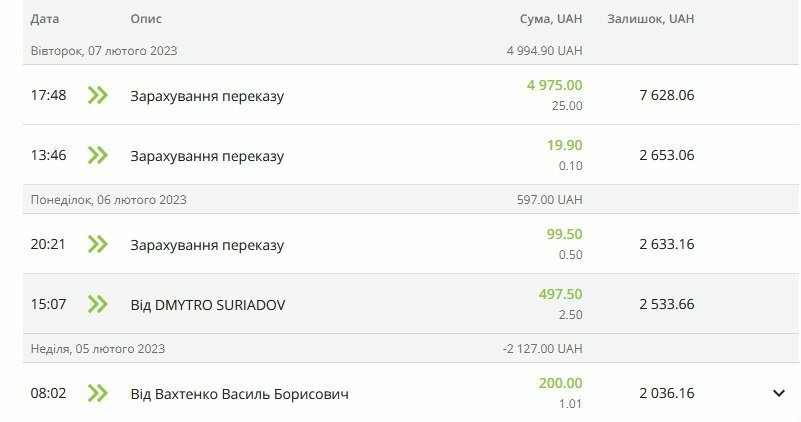Click the Залишок, UAH column header
The image size is (801, 422).
(650, 19)
